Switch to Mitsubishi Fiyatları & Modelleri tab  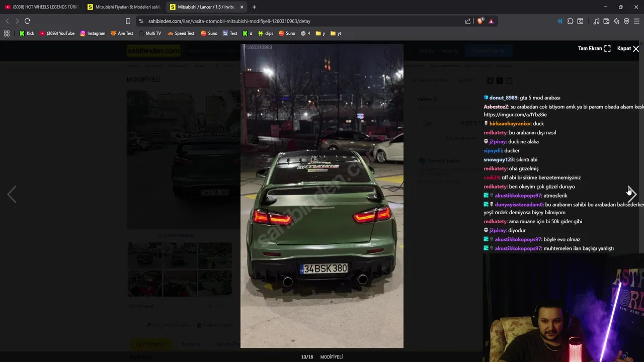tap(124, 7)
